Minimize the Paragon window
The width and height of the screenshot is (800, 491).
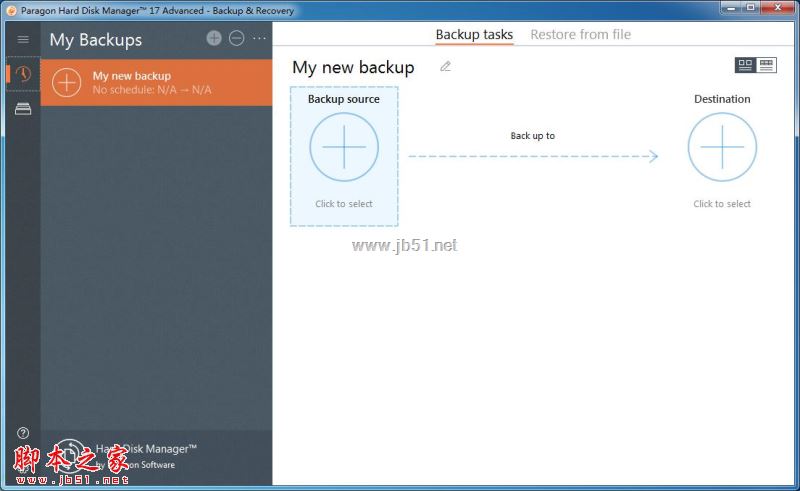click(x=731, y=8)
